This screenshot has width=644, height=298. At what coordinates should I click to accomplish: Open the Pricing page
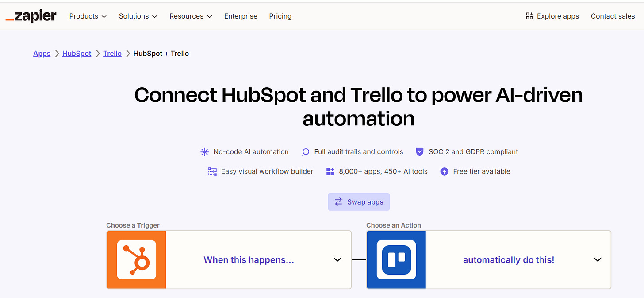coord(280,16)
